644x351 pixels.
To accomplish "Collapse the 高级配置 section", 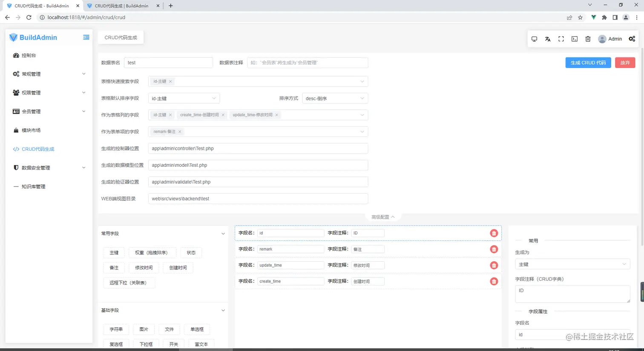I will pos(383,217).
